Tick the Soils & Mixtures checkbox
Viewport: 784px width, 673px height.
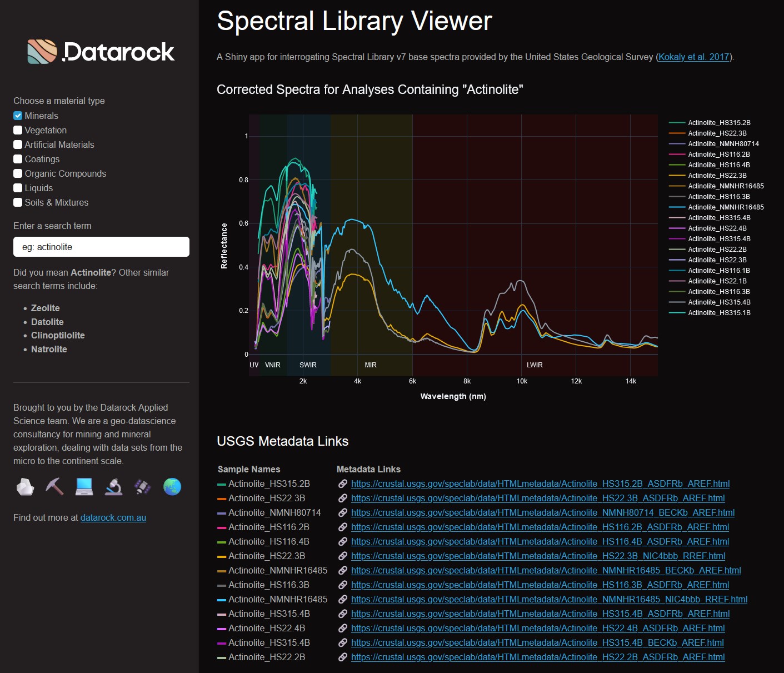point(18,202)
